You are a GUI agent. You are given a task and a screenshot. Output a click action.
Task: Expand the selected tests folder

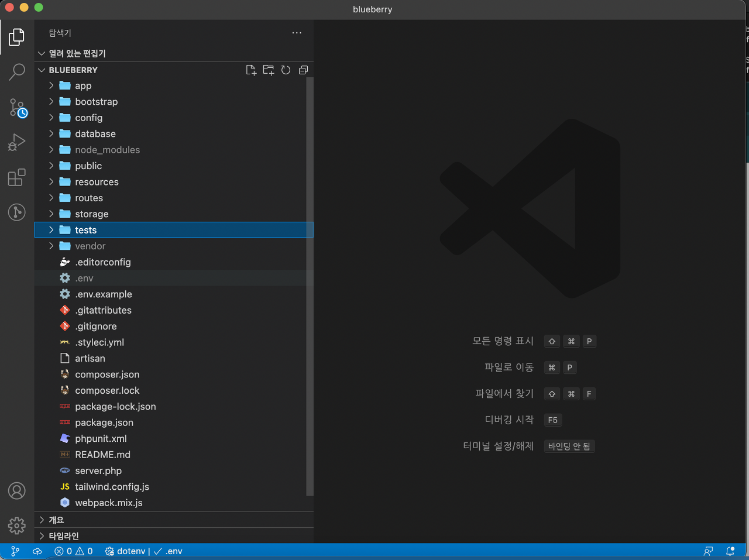point(174,230)
